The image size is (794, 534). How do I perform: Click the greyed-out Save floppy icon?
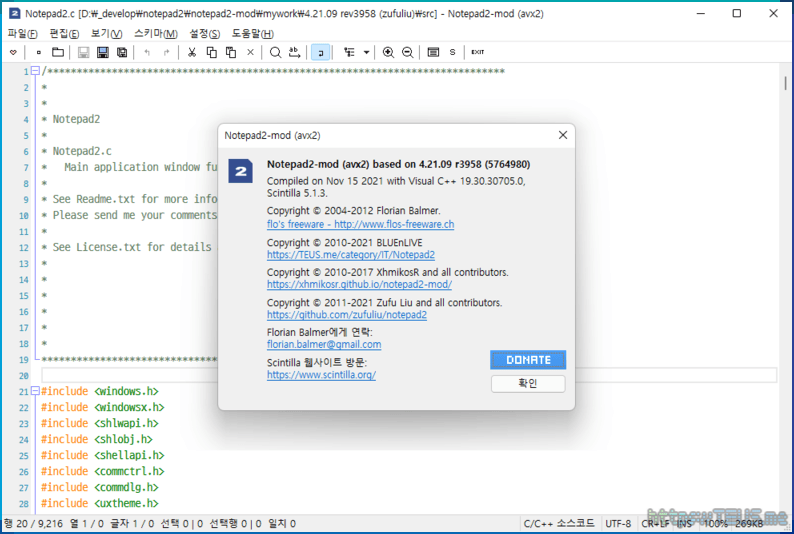[84, 52]
